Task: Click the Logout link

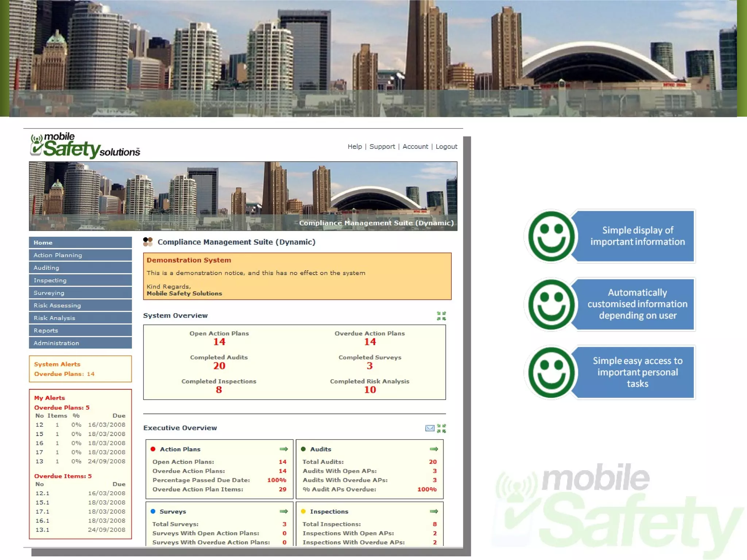Action: [446, 147]
